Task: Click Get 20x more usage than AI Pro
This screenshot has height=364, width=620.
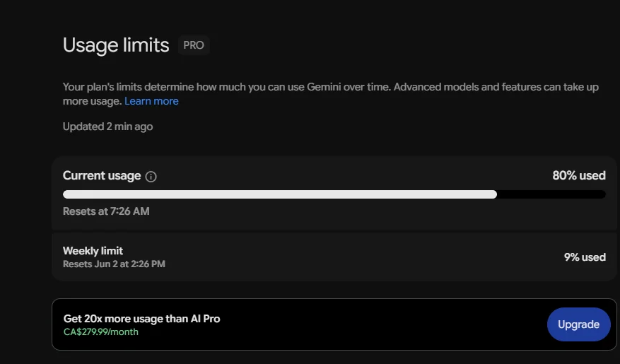Action: (141, 319)
